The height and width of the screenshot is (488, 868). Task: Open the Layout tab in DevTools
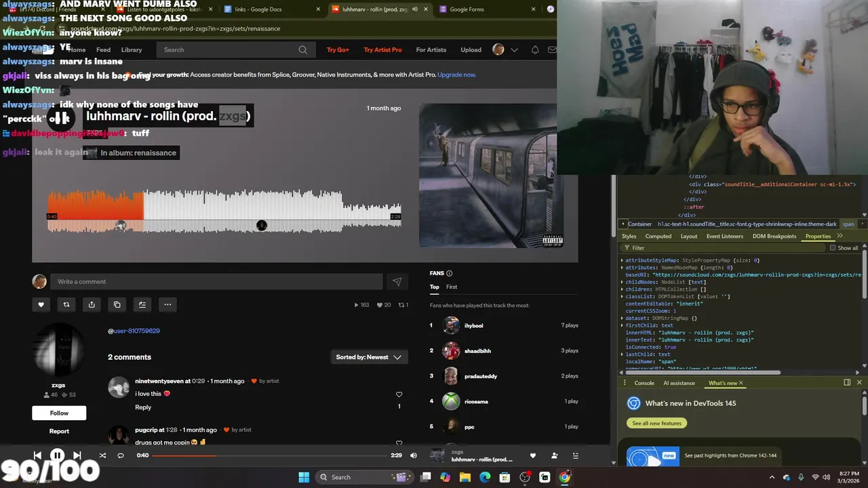tap(689, 236)
